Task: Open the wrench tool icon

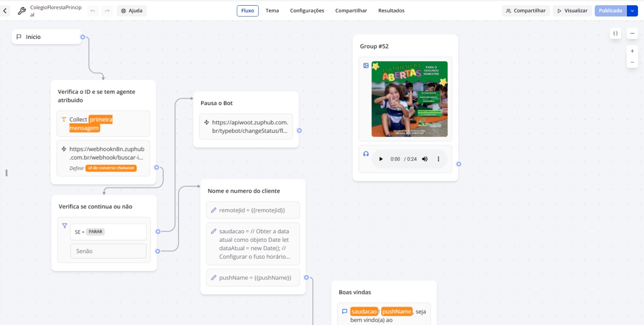Action: pyautogui.click(x=22, y=11)
